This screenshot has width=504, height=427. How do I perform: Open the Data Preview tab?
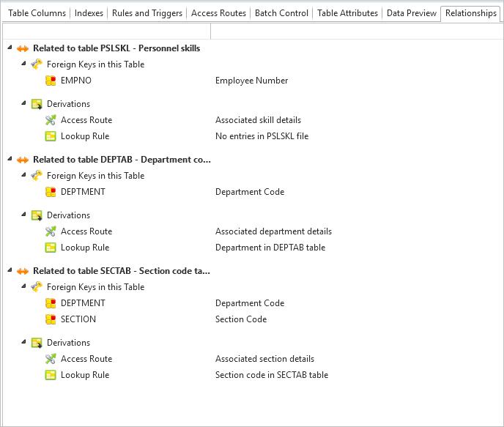[412, 13]
